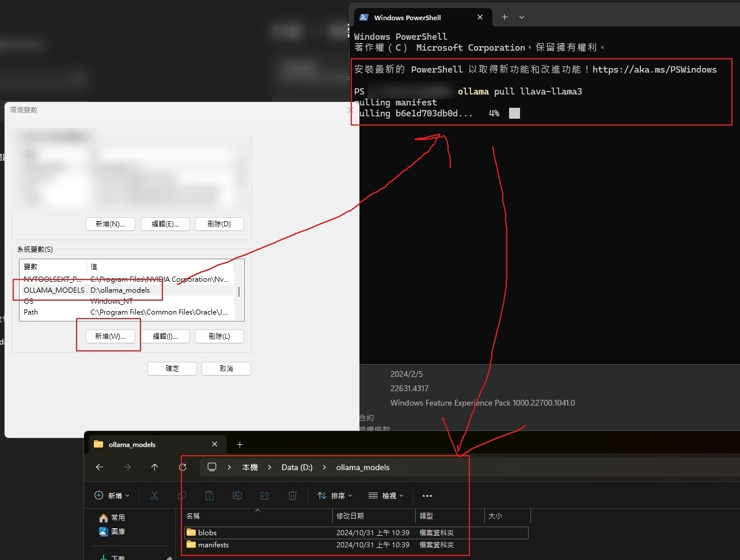
Task: Click the forward arrow in File Explorer
Action: 127,467
